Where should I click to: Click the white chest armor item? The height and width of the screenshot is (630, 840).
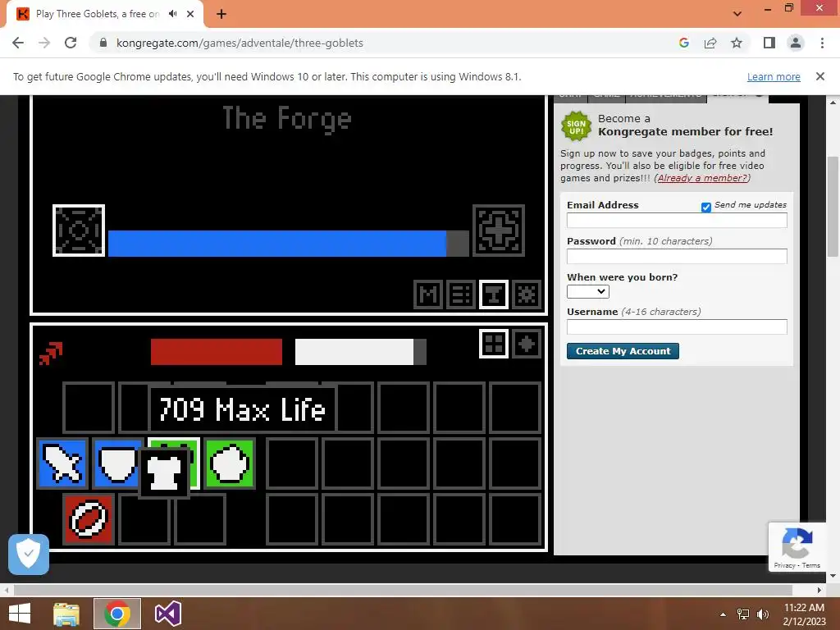coord(164,473)
